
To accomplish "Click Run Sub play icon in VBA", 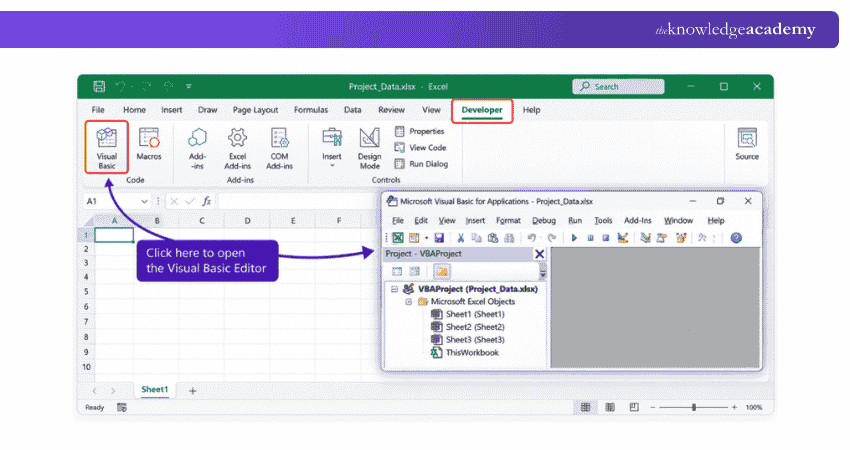I will [574, 238].
